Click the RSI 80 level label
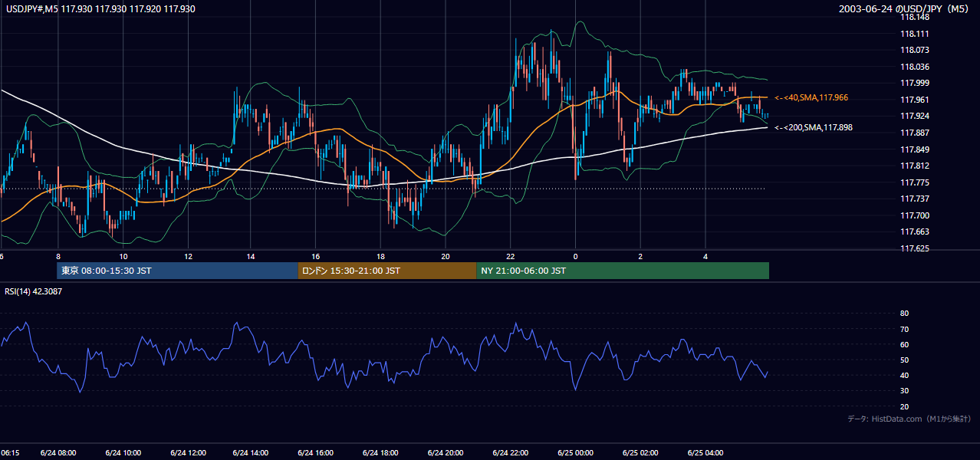980x460 pixels. click(x=905, y=314)
